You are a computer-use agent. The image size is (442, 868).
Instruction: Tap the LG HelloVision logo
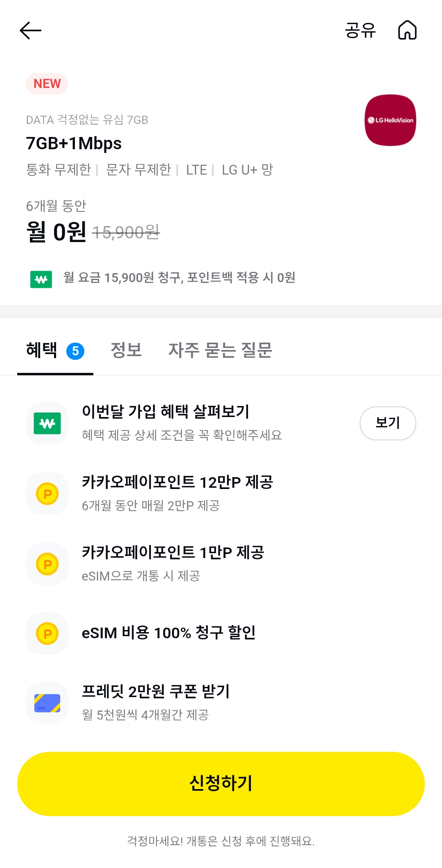[x=390, y=120]
